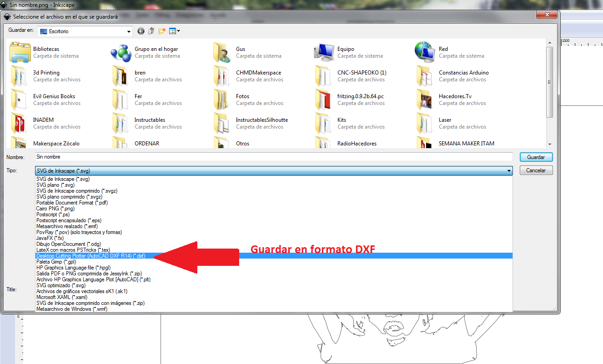Click the Cancelar button
603x364 pixels.
536,170
